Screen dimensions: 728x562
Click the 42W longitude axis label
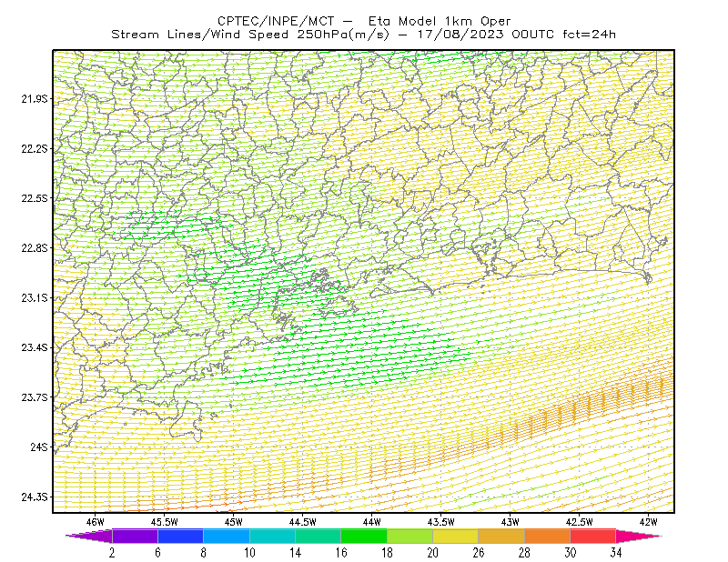[649, 522]
